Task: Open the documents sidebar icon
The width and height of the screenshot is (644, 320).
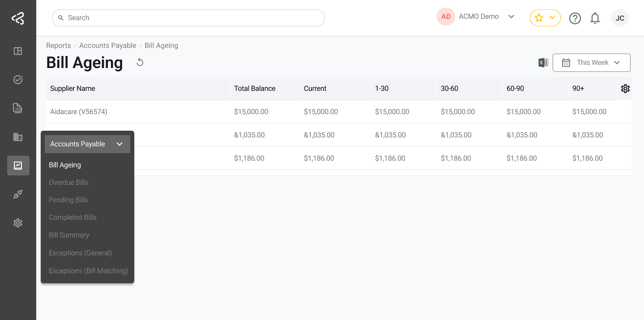Action: [x=18, y=108]
